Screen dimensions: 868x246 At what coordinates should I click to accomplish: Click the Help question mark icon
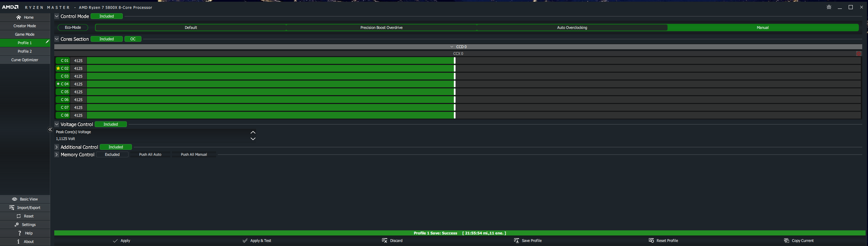click(x=20, y=233)
